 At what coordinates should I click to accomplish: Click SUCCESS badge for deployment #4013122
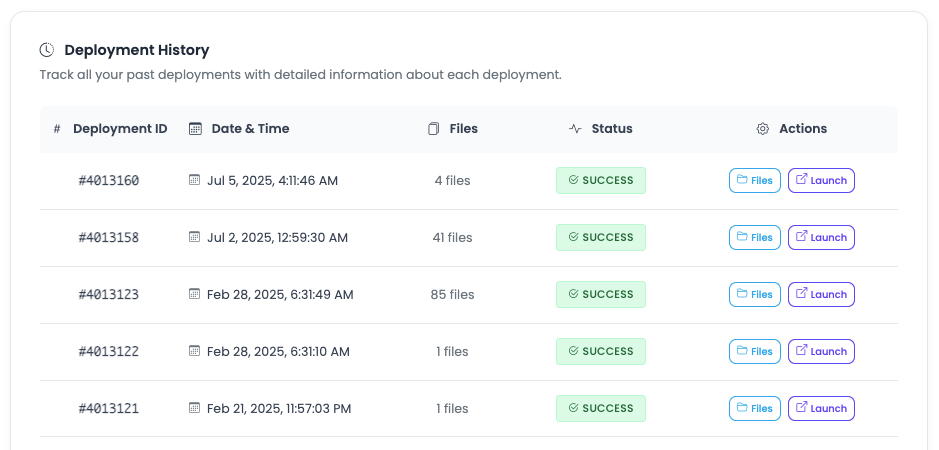tap(601, 352)
